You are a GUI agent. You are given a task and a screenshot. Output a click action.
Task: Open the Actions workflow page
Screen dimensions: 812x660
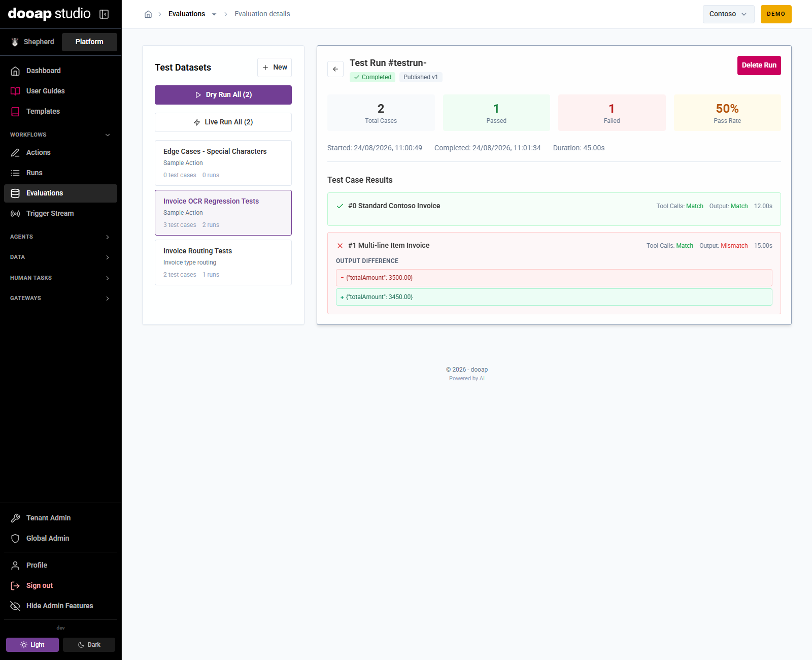60,152
